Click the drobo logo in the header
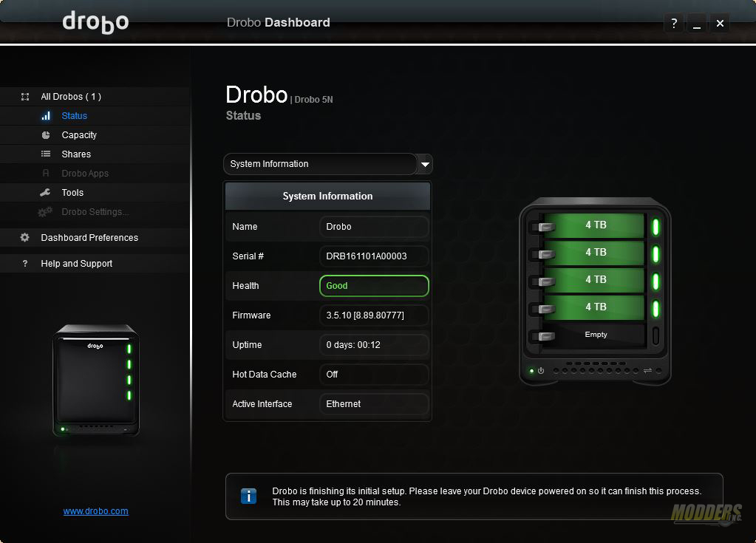 [x=95, y=22]
